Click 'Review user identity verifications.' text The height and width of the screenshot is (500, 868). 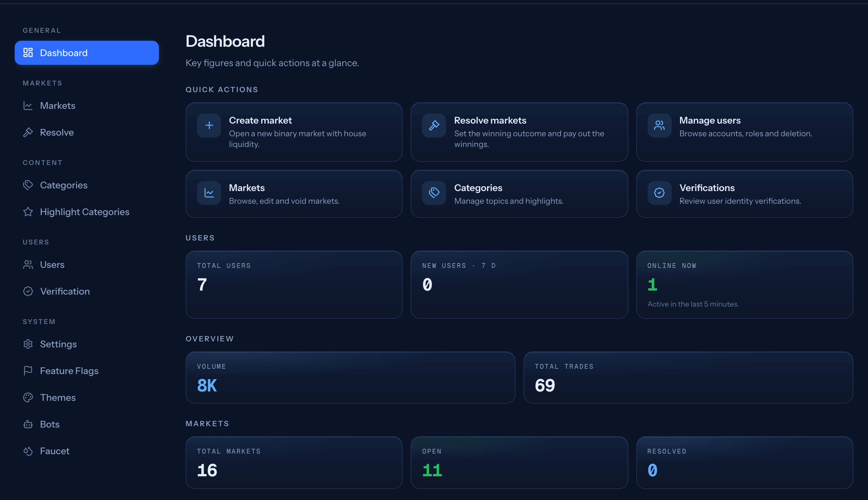pyautogui.click(x=740, y=201)
